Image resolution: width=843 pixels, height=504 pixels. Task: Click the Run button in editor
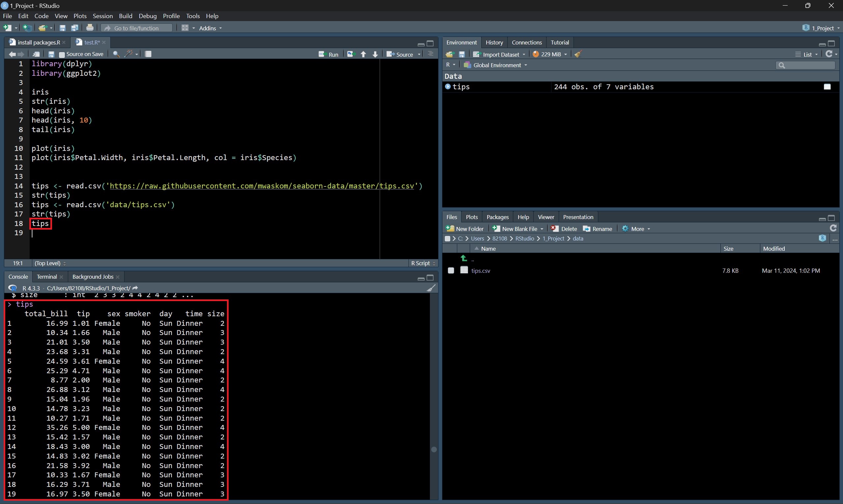[328, 54]
